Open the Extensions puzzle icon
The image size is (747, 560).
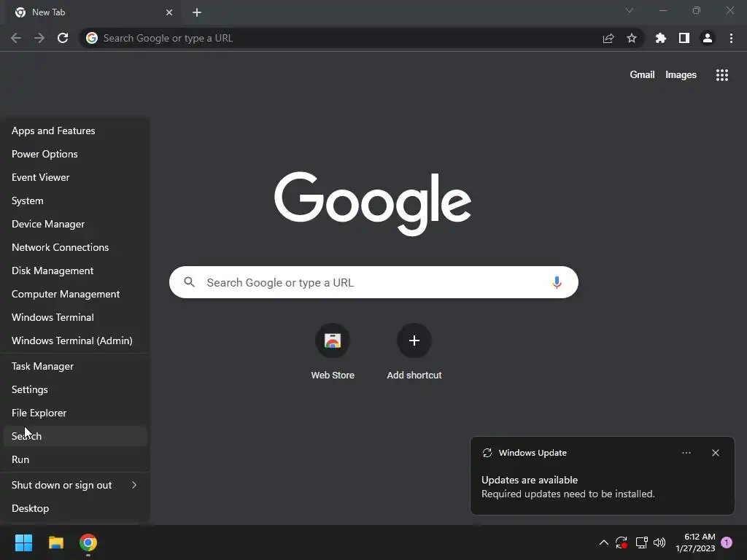tap(661, 38)
